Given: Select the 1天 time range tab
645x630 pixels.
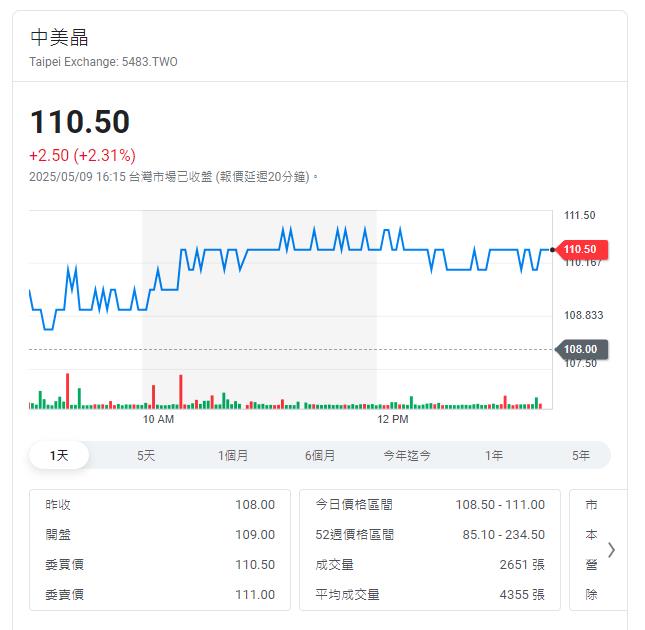Looking at the screenshot, I should point(59,455).
